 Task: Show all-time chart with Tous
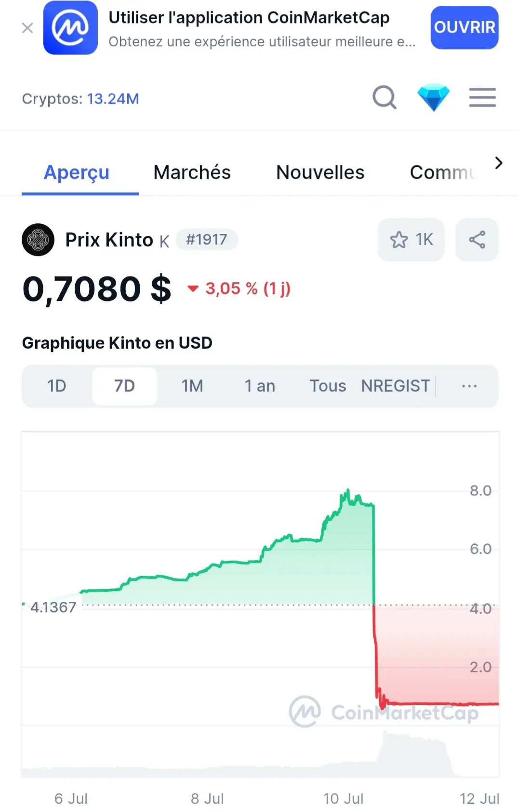pos(328,386)
